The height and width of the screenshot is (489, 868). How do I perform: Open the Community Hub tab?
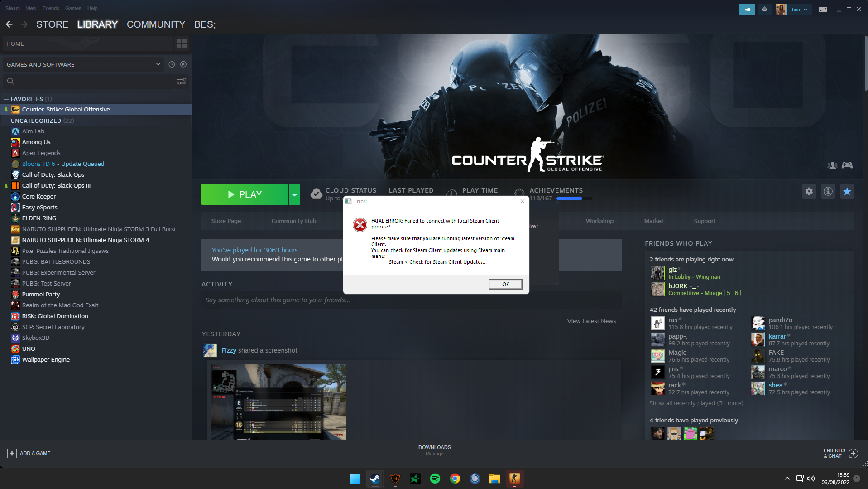pos(293,221)
